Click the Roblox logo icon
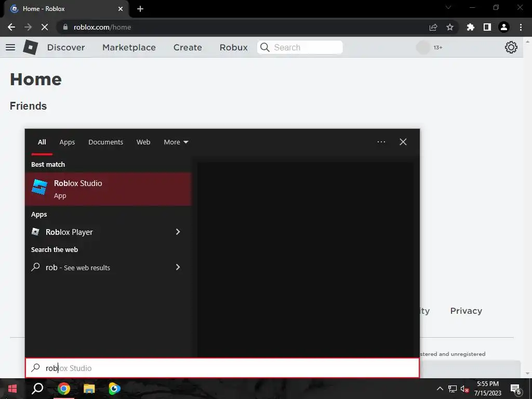The width and height of the screenshot is (532, 399). [x=31, y=47]
